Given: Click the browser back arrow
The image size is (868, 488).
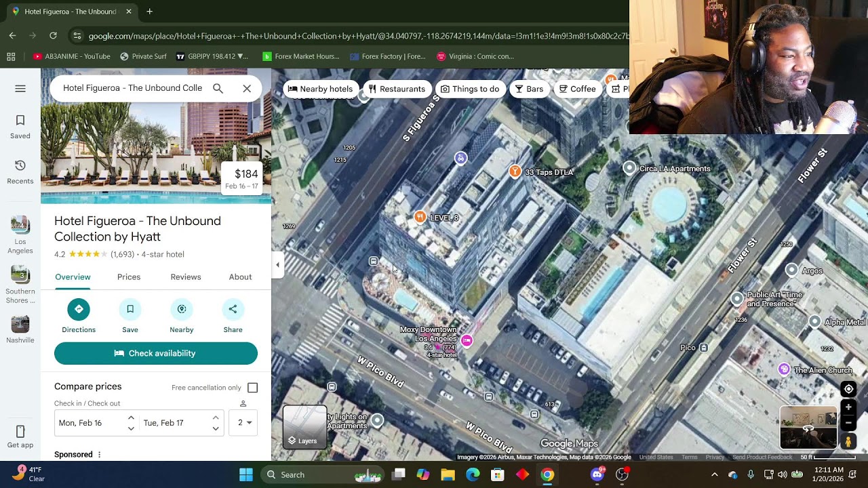Looking at the screenshot, I should 12,35.
